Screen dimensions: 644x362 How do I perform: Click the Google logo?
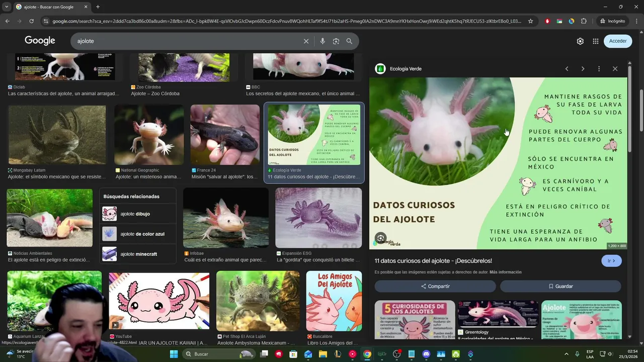click(x=40, y=41)
